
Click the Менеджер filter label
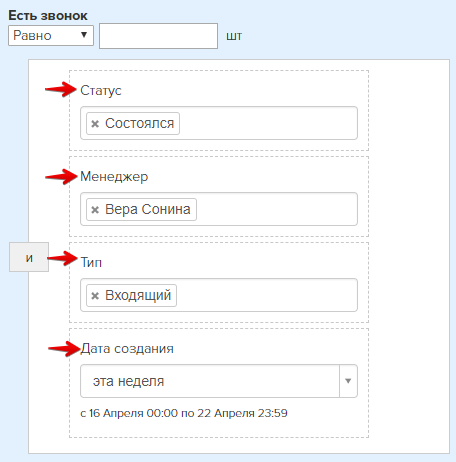[114, 177]
